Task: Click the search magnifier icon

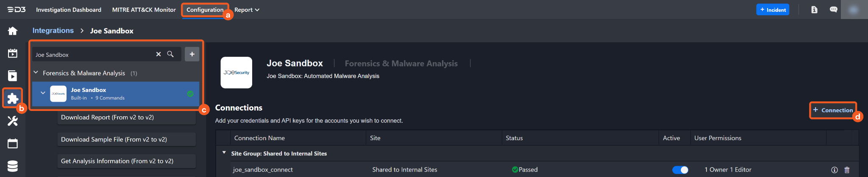Action: 170,54
